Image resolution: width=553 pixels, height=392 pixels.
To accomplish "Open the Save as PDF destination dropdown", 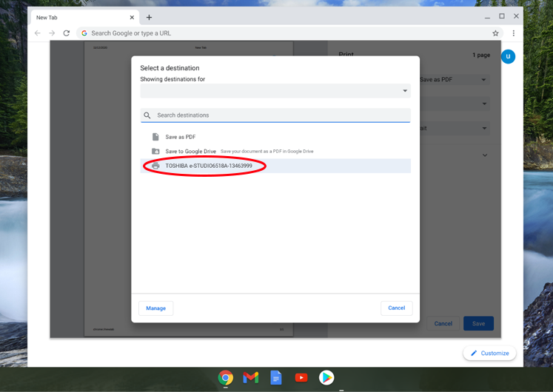I will [x=453, y=79].
